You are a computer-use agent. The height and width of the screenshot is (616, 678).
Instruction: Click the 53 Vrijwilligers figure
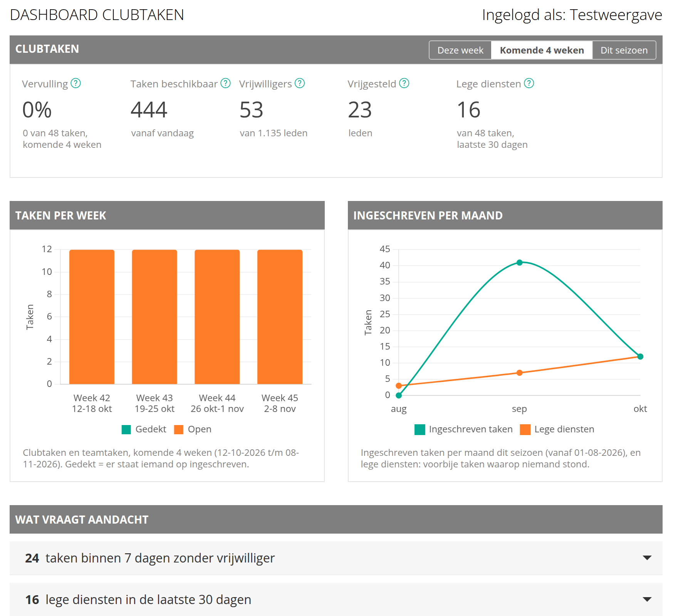coord(251,110)
